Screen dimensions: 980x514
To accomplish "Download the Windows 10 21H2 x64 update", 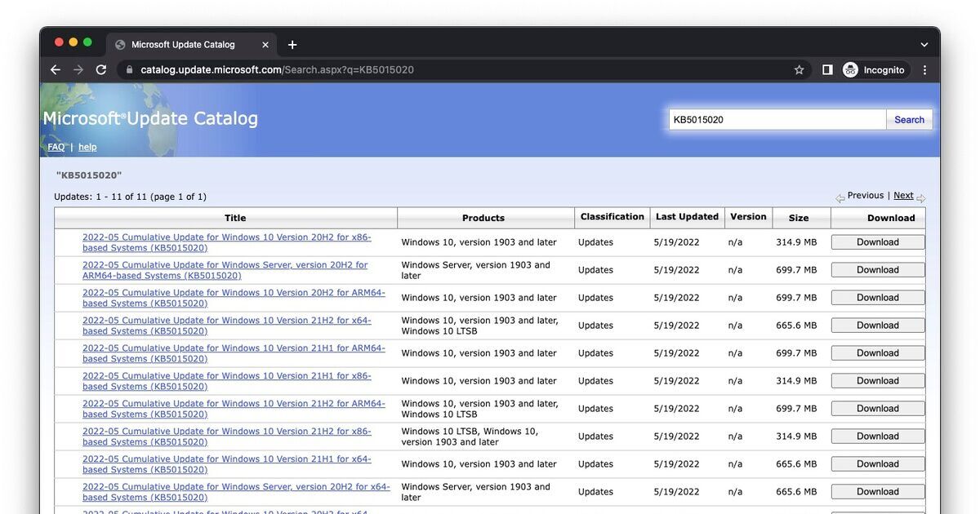I will point(878,326).
